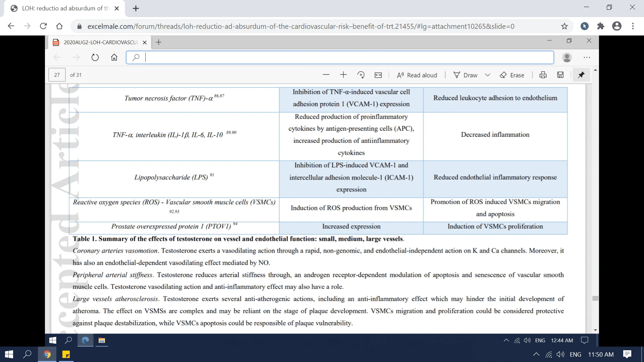Close the 2020AUG2-LOH PDF tab
The width and height of the screenshot is (644, 362).
pos(145,43)
